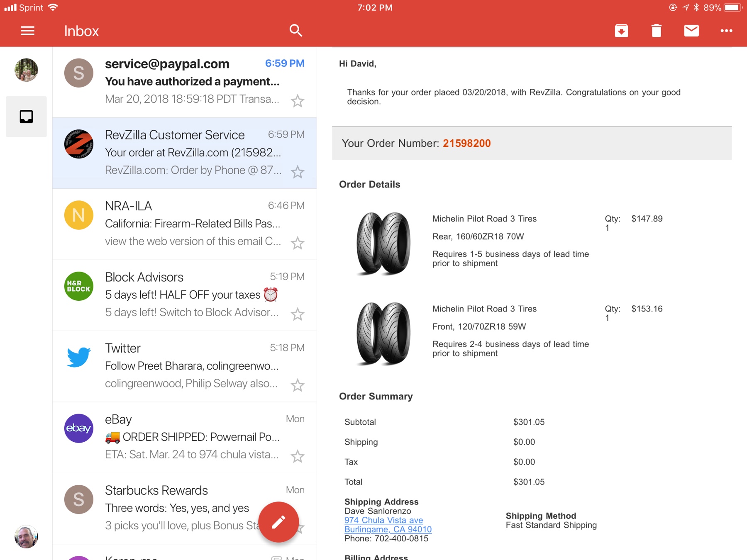Select the Starbucks Rewards S avatar
Viewport: 747px width, 560px height.
[79, 499]
